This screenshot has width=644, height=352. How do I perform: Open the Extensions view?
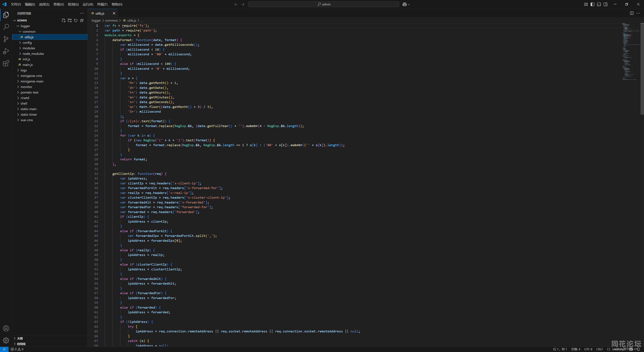(x=6, y=63)
